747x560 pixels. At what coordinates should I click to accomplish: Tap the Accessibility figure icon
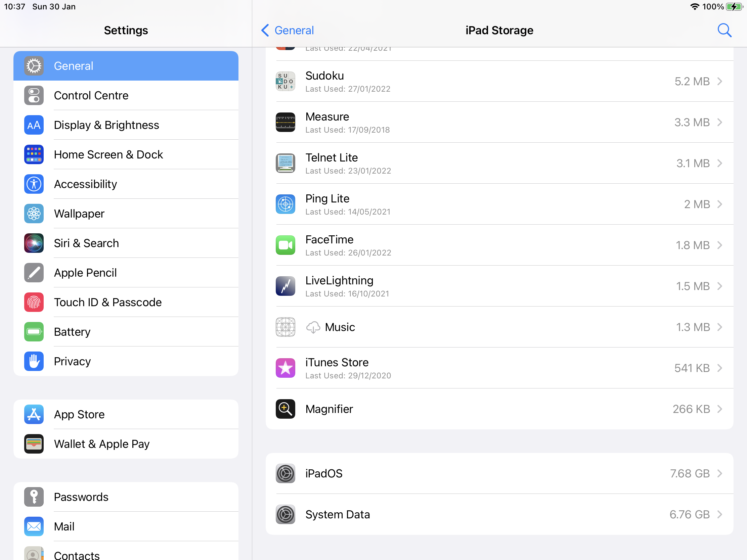point(34,184)
